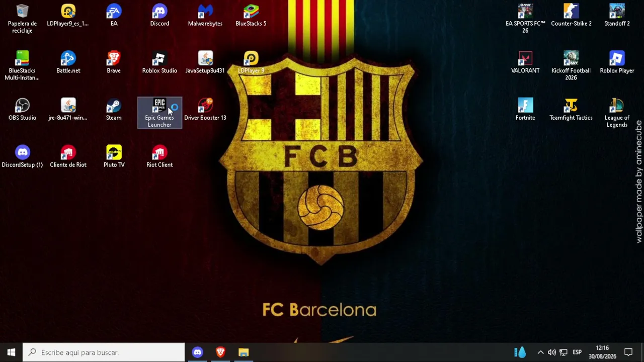Screen dimensions: 644x362
Task: Open the network status tray icon
Action: (x=563, y=352)
